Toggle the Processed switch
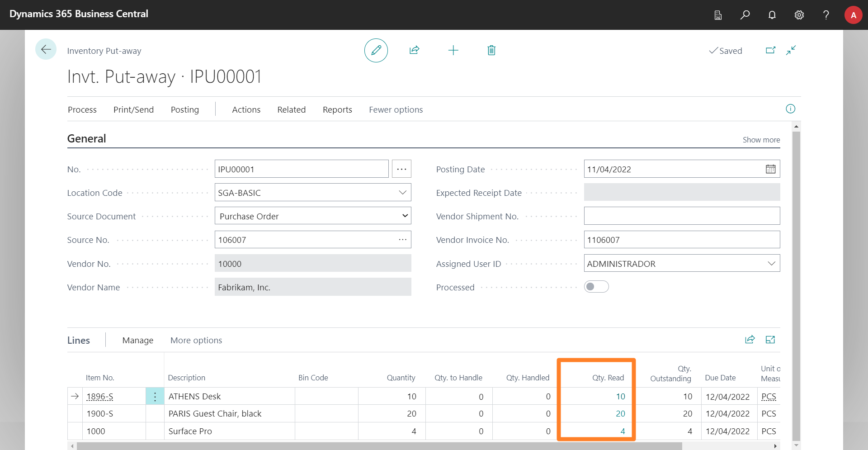The image size is (868, 450). (x=596, y=287)
